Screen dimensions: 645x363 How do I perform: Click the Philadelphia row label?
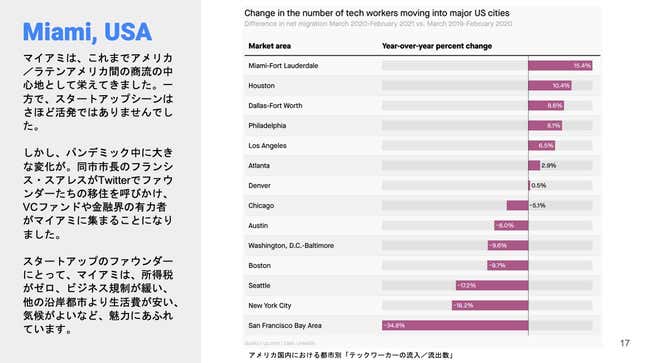pos(267,126)
